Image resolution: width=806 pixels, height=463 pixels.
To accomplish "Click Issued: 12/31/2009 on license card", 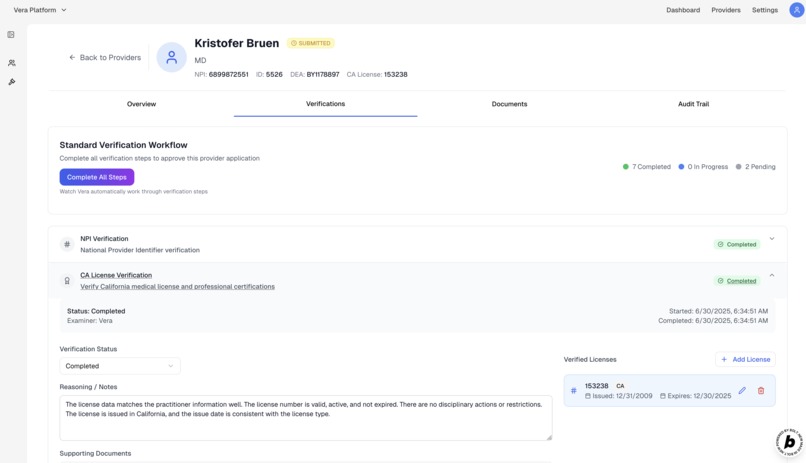I will click(618, 396).
